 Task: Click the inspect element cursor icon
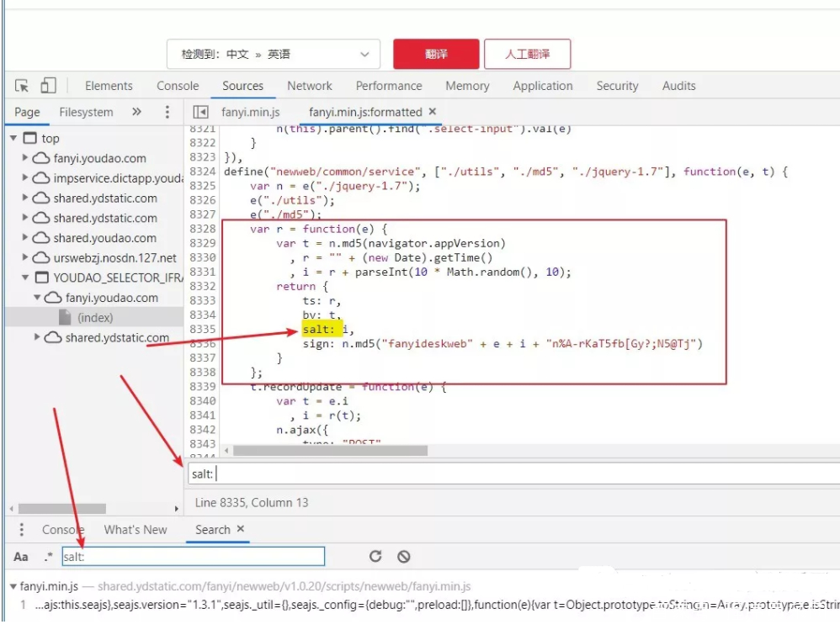(23, 86)
